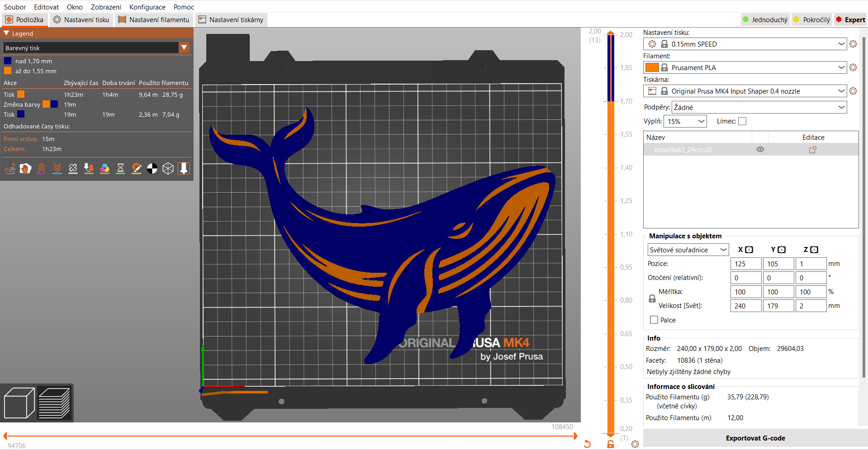
Task: Toggle retractions icon with upward chevrons
Action: [41, 169]
